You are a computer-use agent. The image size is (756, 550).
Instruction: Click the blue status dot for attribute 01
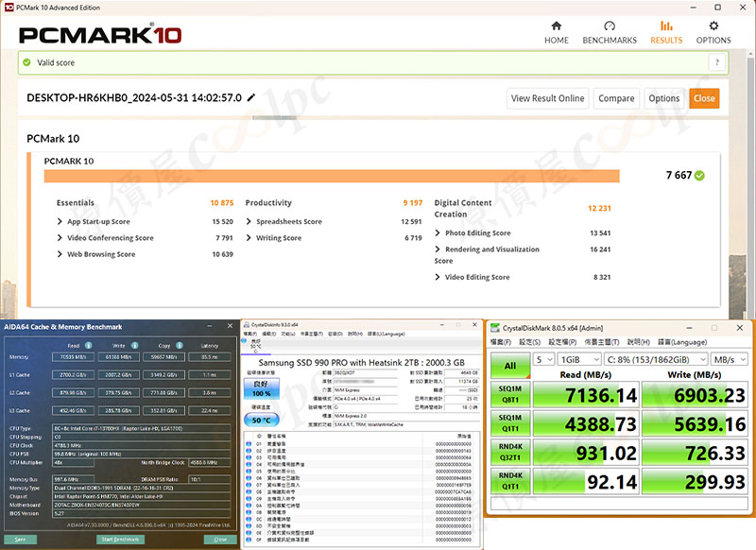coord(249,443)
